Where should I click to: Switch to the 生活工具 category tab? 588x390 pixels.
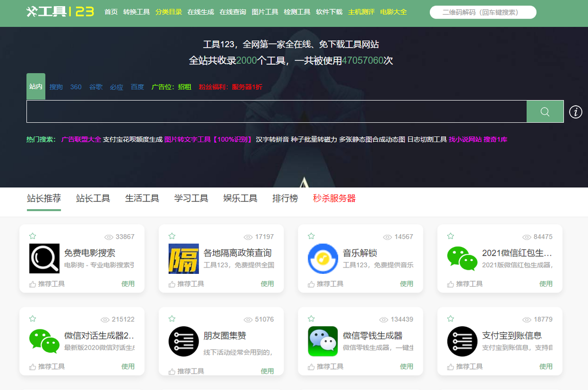[x=142, y=198]
